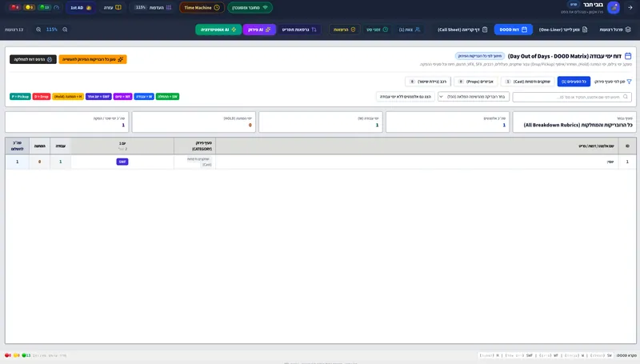
Task: Filter by Props category chip
Action: [x=475, y=82]
